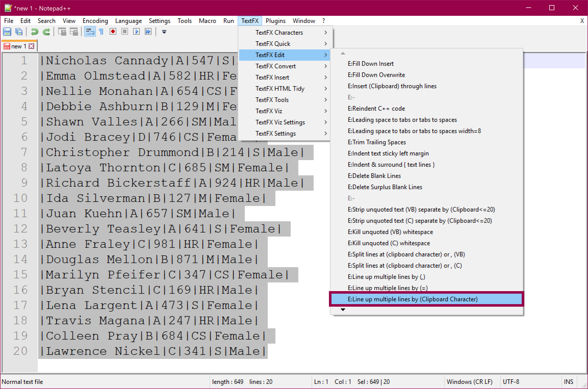Click the Playback macro icon

pyautogui.click(x=136, y=32)
